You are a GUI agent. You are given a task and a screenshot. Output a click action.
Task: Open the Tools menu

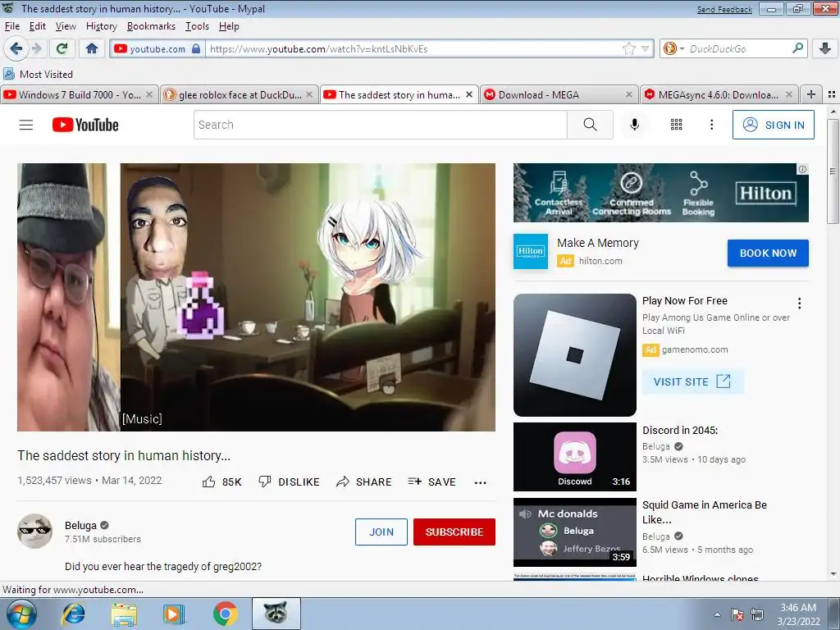point(197,26)
